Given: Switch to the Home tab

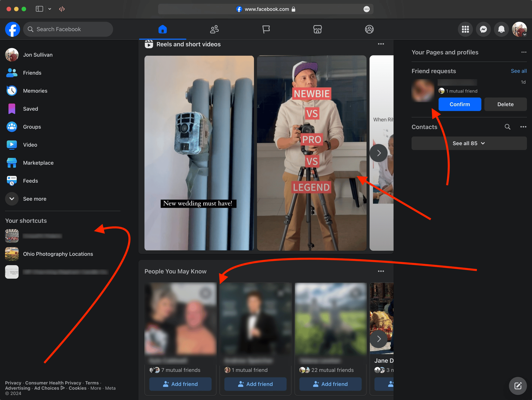Looking at the screenshot, I should pos(163,29).
